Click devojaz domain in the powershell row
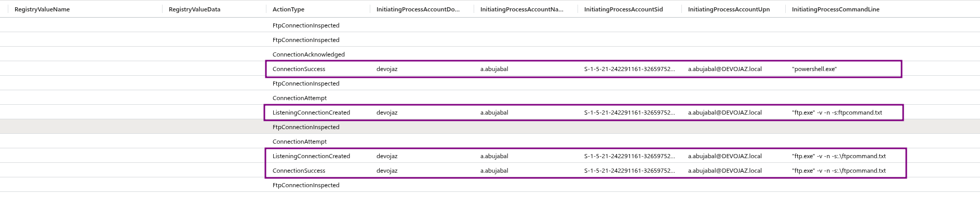This screenshot has height=209, width=980. pos(387,69)
